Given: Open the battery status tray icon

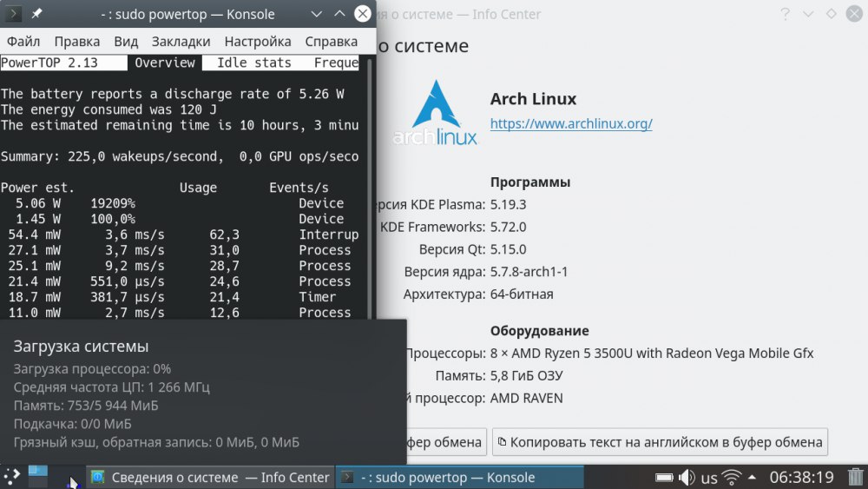Looking at the screenshot, I should point(664,478).
